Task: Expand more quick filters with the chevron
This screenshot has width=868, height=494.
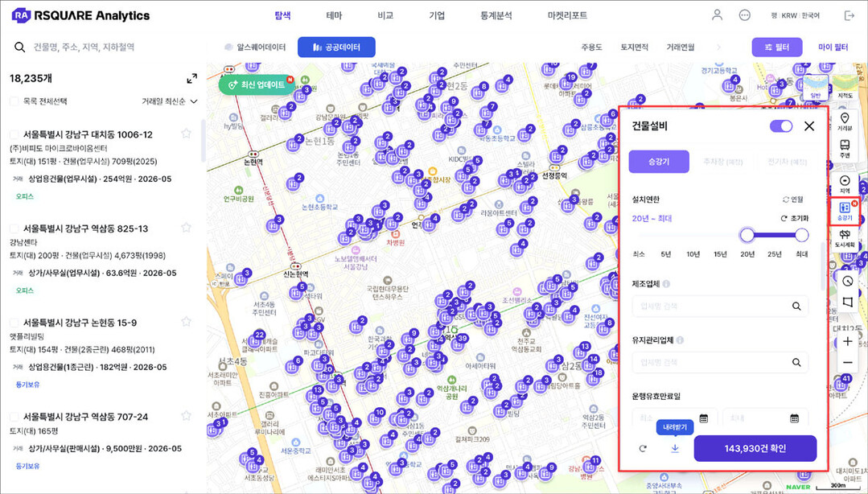Action: (x=718, y=47)
